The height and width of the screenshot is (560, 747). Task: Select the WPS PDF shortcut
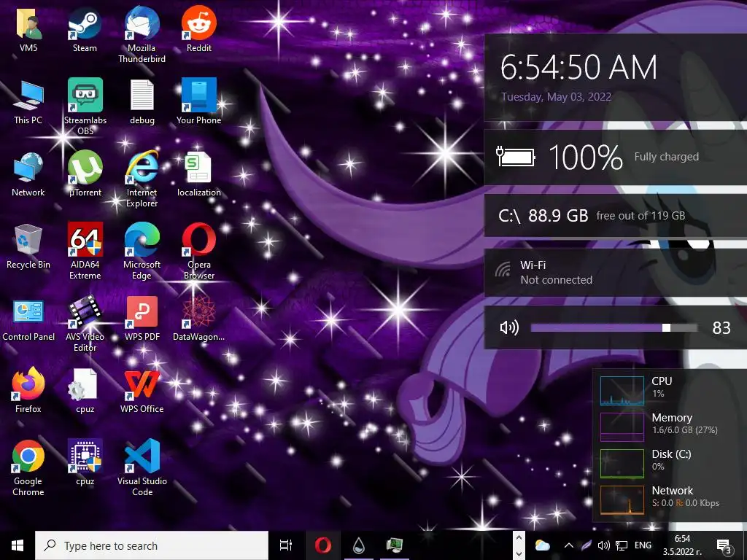[x=142, y=319]
